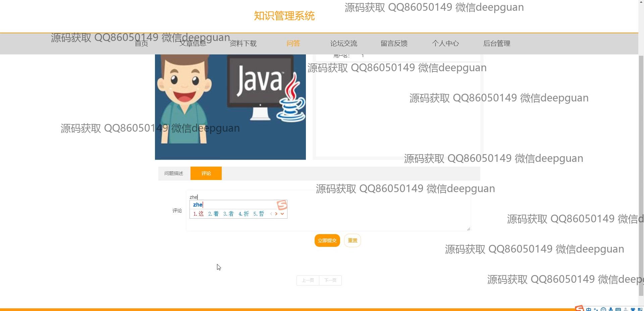Toggle Chinese/English mode 中 icon
The height and width of the screenshot is (311, 644).
pyautogui.click(x=589, y=309)
